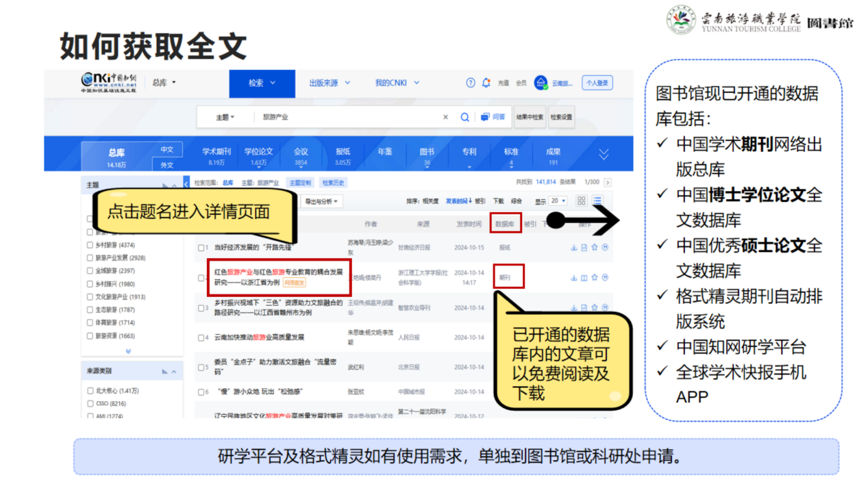Download first result article icon
This screenshot has height=488, width=868.
[574, 248]
